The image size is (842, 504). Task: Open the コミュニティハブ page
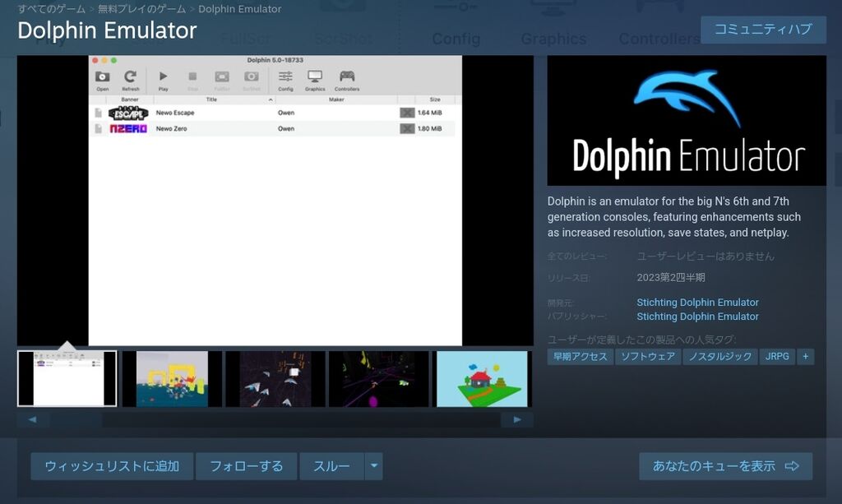coord(763,30)
